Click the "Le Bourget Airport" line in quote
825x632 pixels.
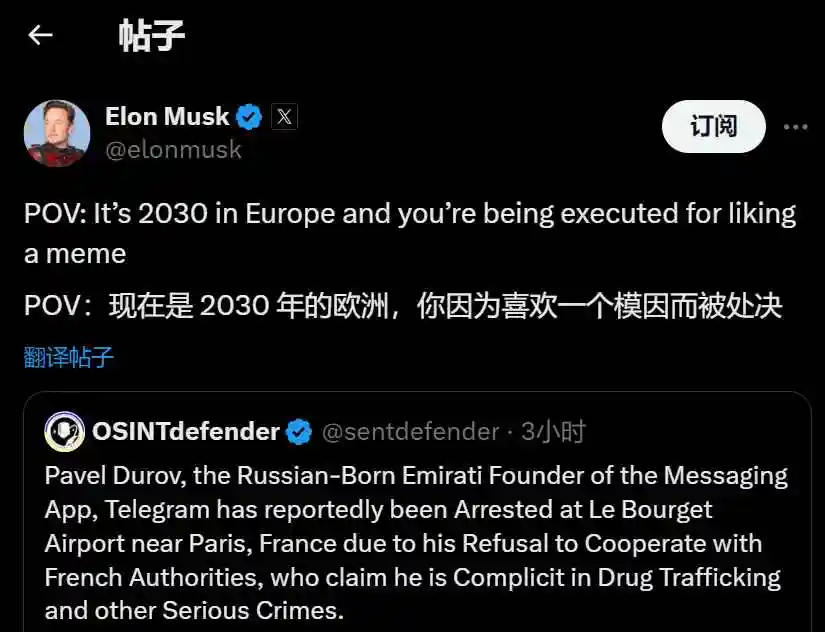[378, 510]
